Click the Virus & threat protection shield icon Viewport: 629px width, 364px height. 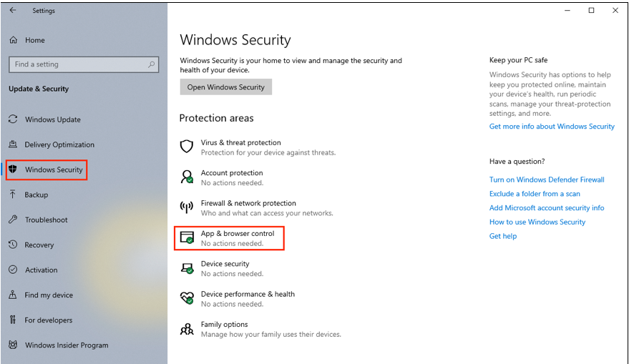tap(187, 147)
